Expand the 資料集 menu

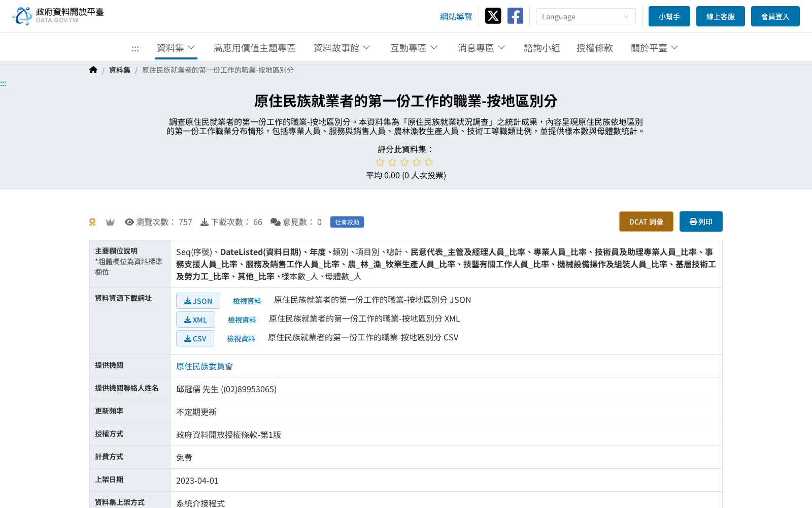click(x=176, y=48)
